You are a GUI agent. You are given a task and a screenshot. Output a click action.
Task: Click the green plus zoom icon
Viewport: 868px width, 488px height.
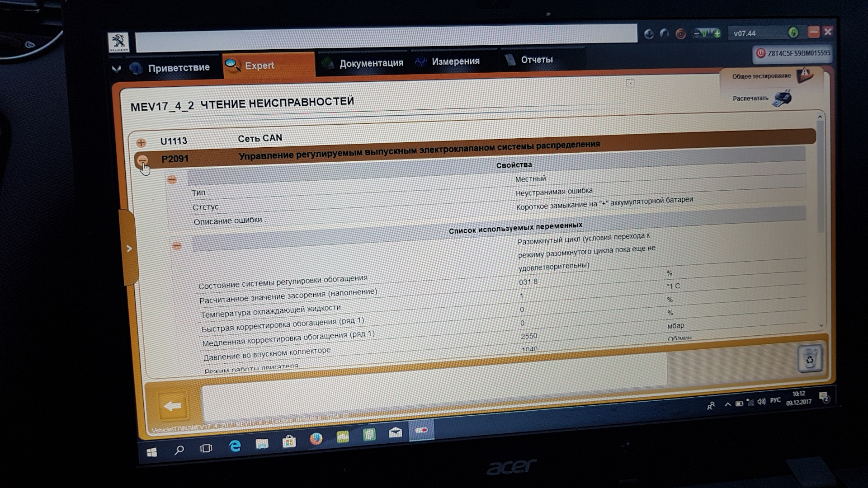tap(717, 33)
